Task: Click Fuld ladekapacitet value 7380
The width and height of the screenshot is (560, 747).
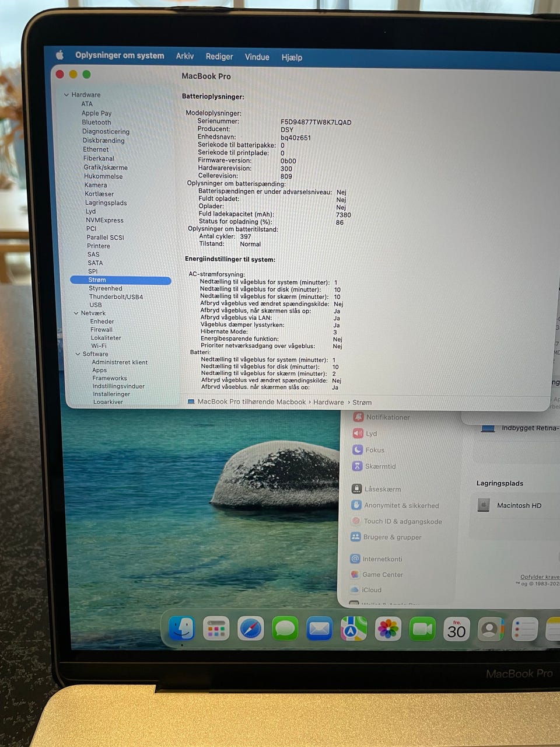Action: coord(344,215)
